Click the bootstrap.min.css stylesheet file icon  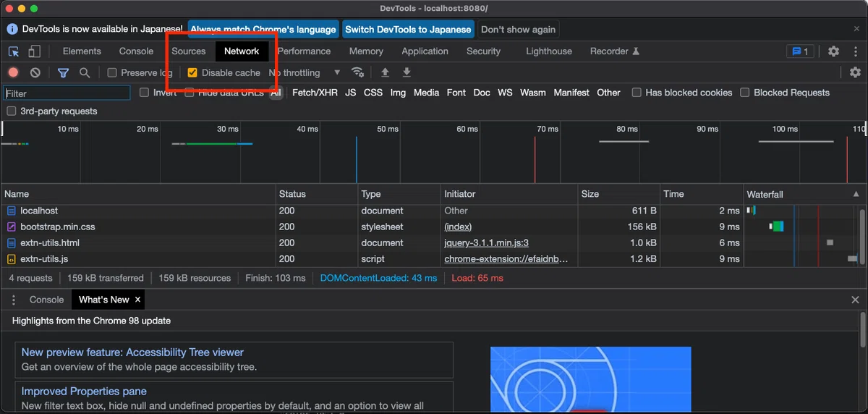point(12,227)
